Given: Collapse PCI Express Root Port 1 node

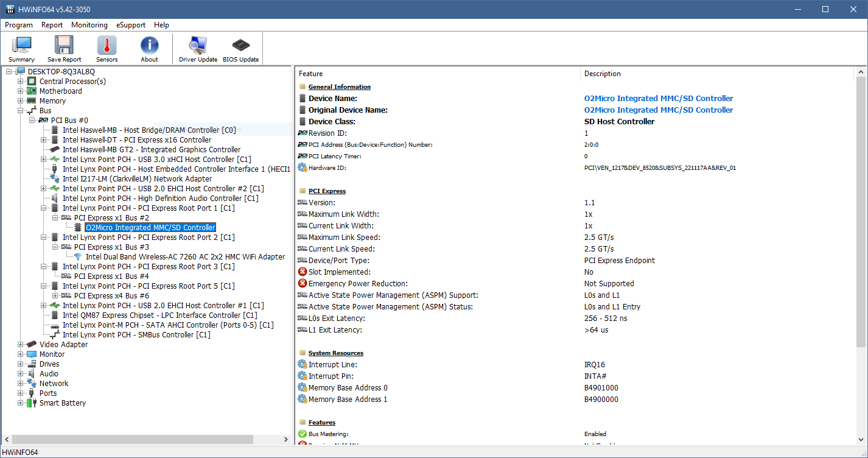Looking at the screenshot, I should [x=44, y=208].
